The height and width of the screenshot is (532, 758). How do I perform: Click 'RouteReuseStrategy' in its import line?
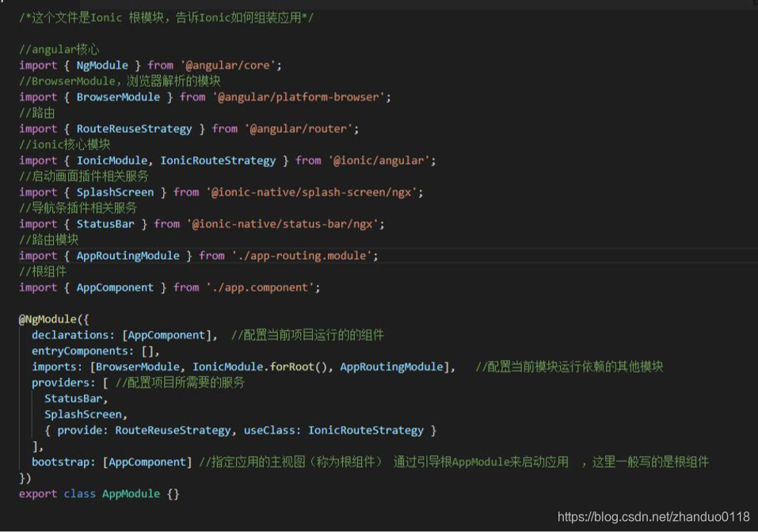click(134, 129)
